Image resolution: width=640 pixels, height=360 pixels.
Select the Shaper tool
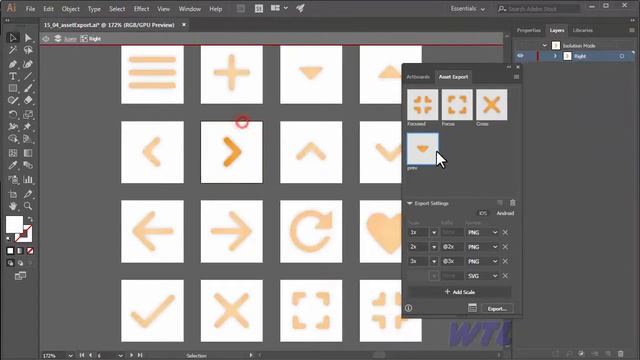tap(13, 100)
